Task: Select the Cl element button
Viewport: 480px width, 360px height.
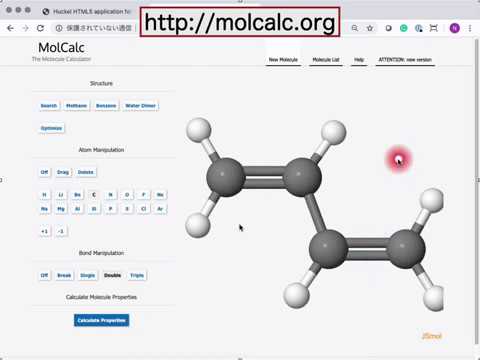Action: point(144,209)
